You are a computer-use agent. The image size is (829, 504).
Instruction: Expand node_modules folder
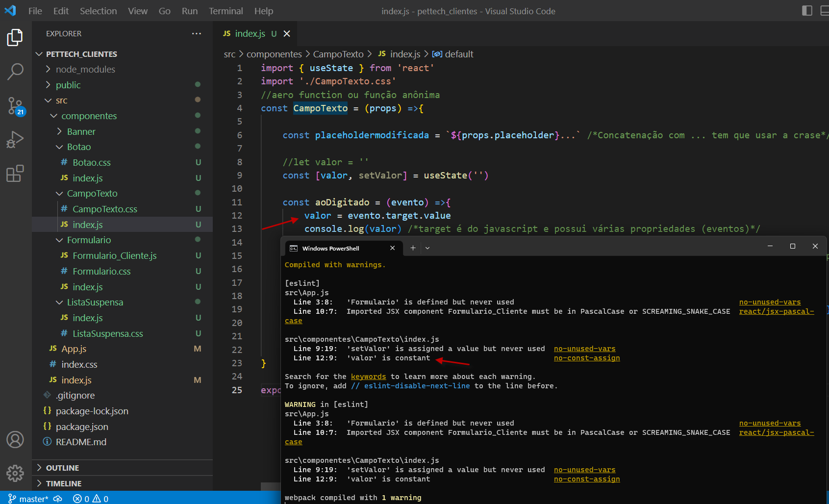click(x=85, y=69)
